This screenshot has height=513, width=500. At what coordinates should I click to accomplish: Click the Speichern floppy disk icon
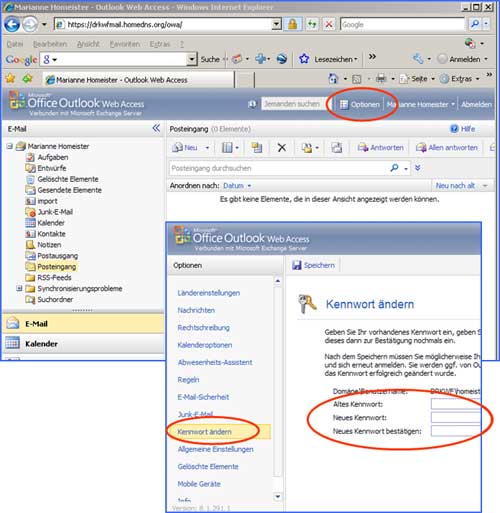tap(296, 265)
